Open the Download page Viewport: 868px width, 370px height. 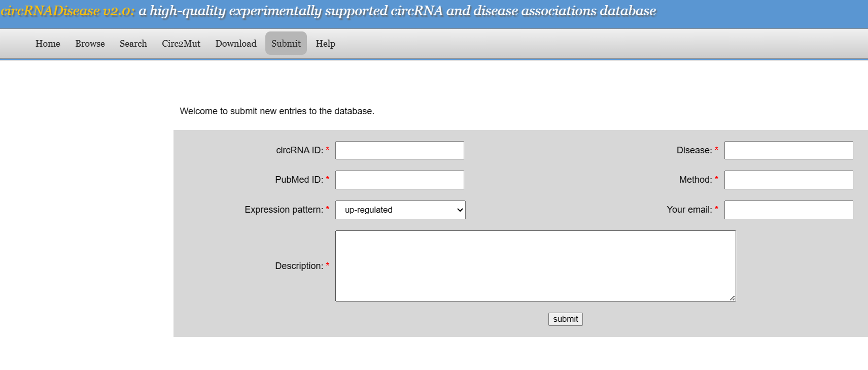(236, 44)
